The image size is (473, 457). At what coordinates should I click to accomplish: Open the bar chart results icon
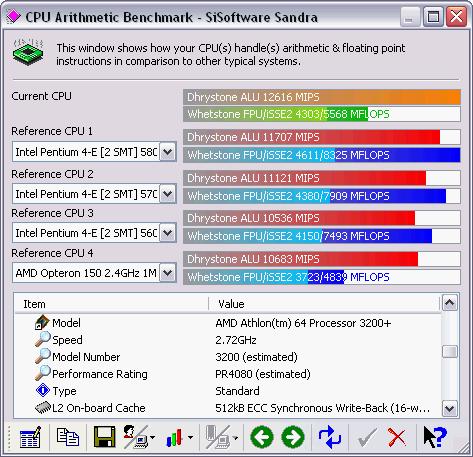coord(174,438)
